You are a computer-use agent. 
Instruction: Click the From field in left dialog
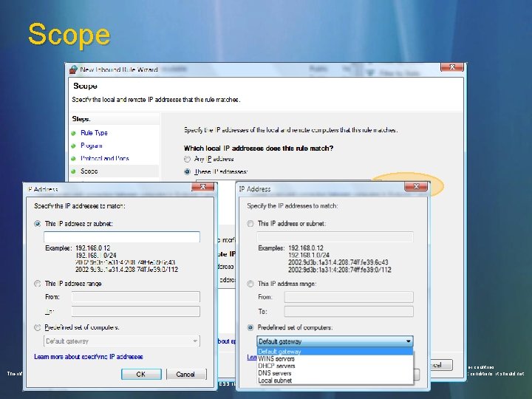[136, 297]
